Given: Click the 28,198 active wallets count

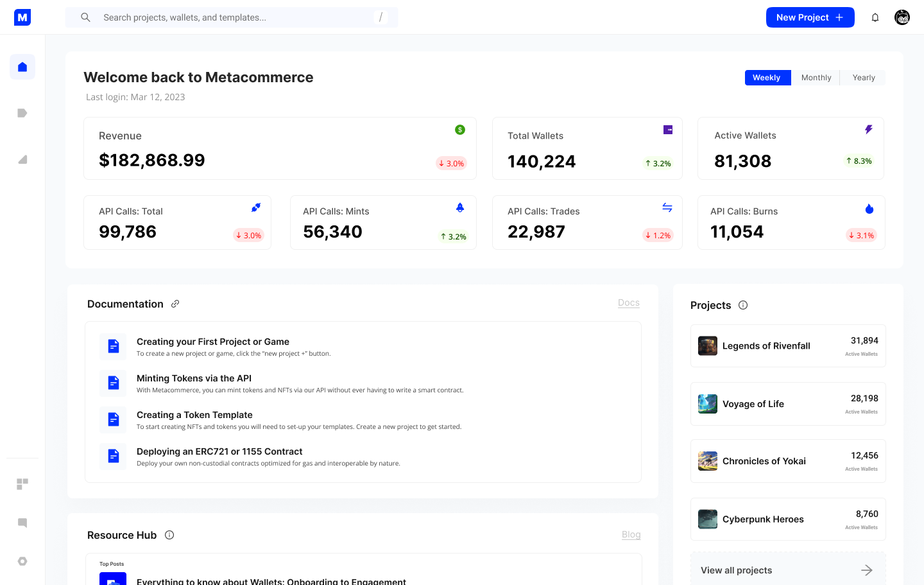Looking at the screenshot, I should (x=864, y=398).
